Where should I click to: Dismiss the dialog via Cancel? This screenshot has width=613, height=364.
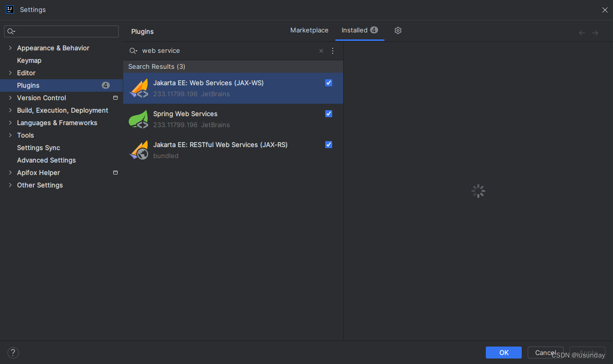(545, 353)
